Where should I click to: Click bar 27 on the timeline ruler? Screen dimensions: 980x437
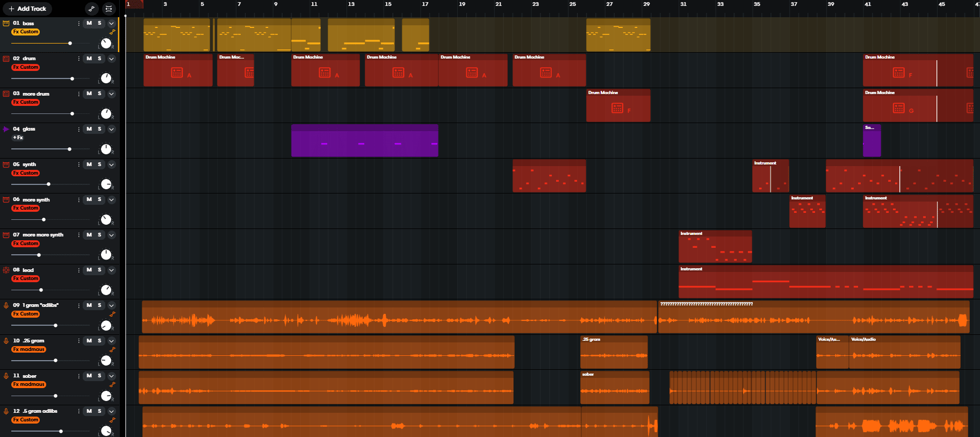609,4
